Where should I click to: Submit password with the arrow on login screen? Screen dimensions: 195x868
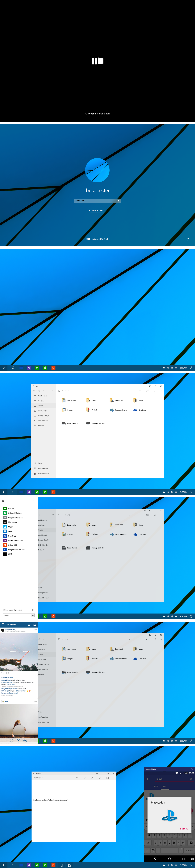pyautogui.click(x=119, y=201)
